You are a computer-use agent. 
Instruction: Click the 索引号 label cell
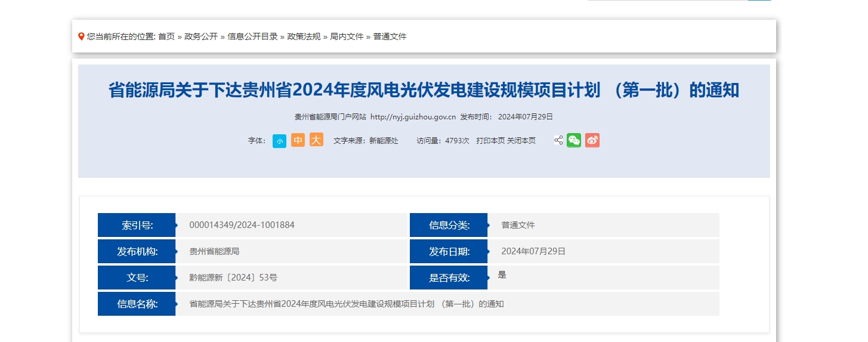[137, 225]
